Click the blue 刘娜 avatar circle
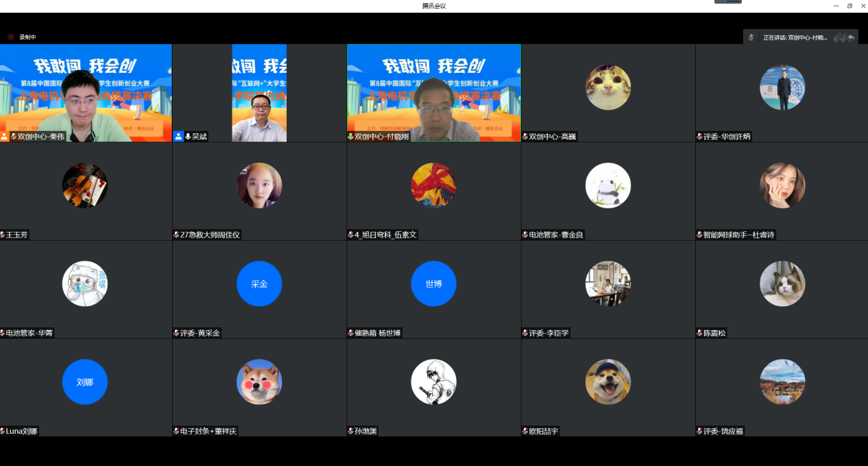The width and height of the screenshot is (868, 466). [x=85, y=382]
